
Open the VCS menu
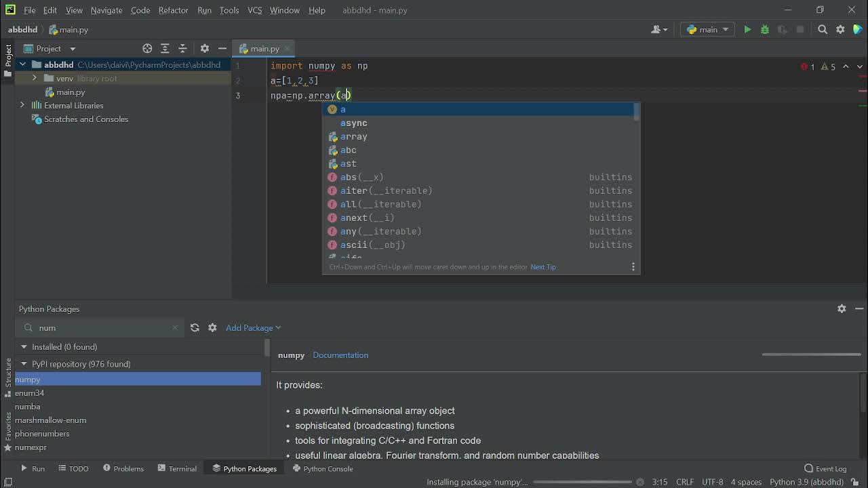254,10
